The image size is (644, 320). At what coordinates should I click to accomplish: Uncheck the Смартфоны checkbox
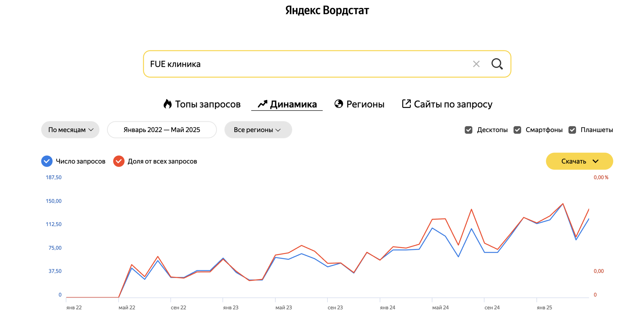tap(517, 130)
